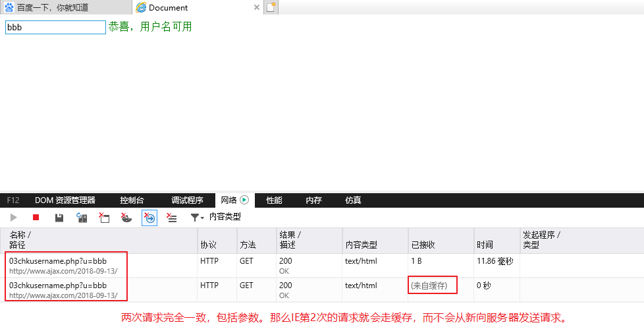Screen dimensions: 644x331
Task: Switch to the 百度一下 browser tab
Action: (67, 7)
